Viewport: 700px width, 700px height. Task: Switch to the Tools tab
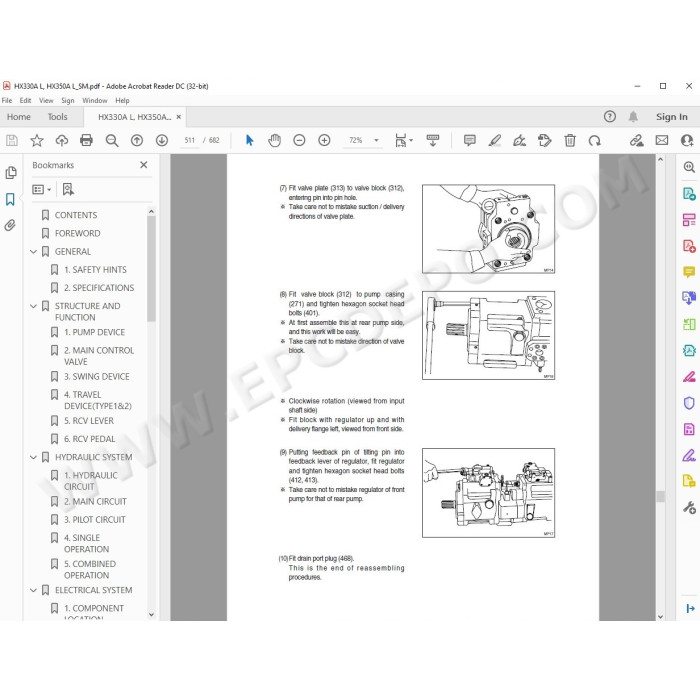pyautogui.click(x=58, y=117)
